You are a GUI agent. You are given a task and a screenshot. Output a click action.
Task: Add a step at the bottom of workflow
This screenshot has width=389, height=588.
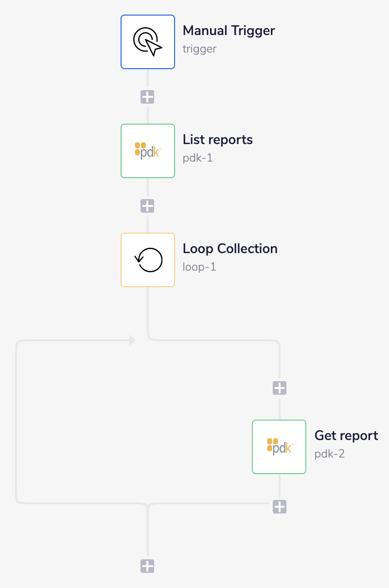[147, 566]
